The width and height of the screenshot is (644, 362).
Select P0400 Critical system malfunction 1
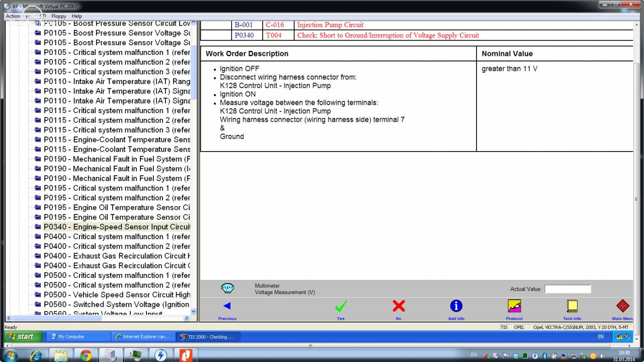(117, 237)
